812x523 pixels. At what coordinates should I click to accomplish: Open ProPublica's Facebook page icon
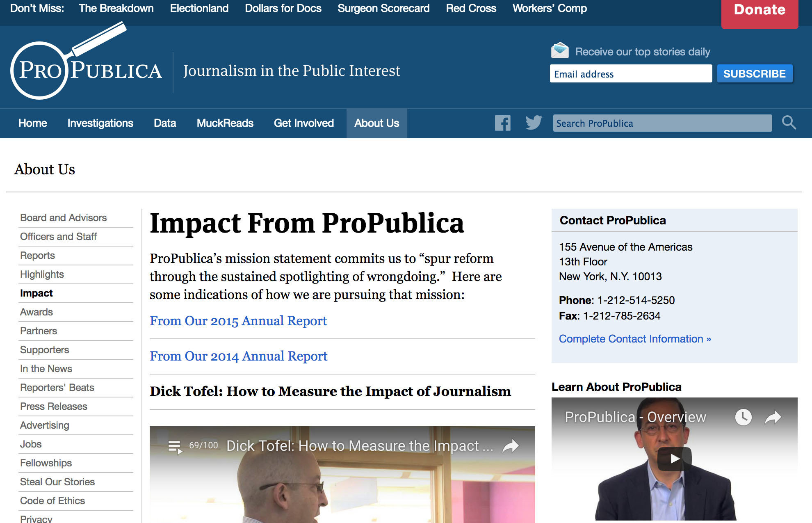[x=502, y=123]
